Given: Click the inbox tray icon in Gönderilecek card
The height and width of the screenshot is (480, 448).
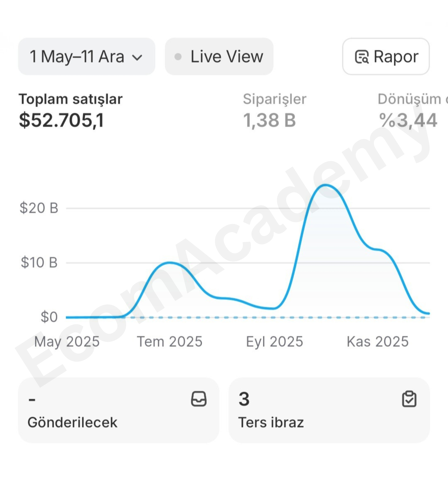Looking at the screenshot, I should tap(199, 399).
